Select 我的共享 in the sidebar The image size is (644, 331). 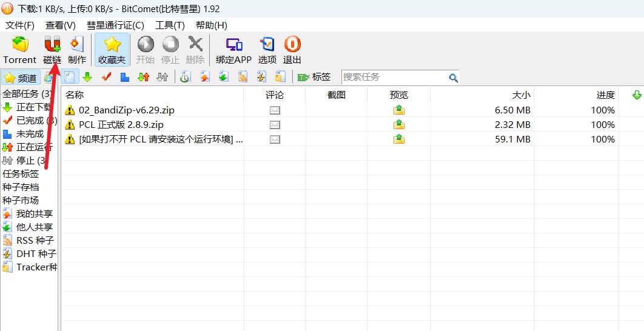point(29,214)
